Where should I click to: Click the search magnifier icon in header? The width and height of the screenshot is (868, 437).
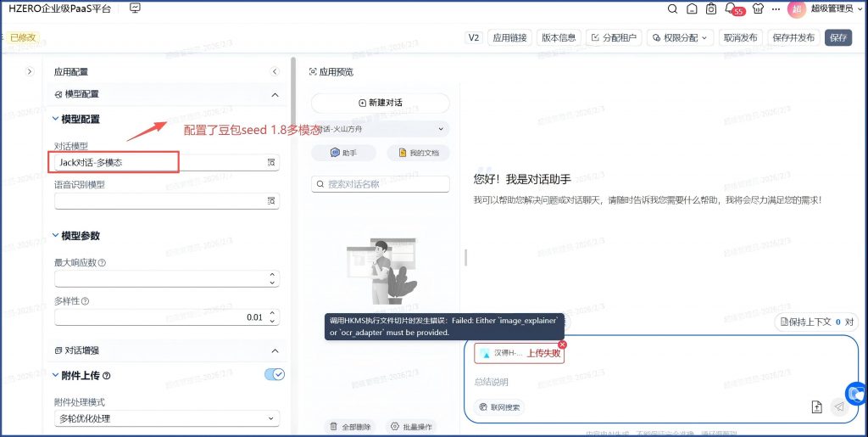click(x=672, y=9)
